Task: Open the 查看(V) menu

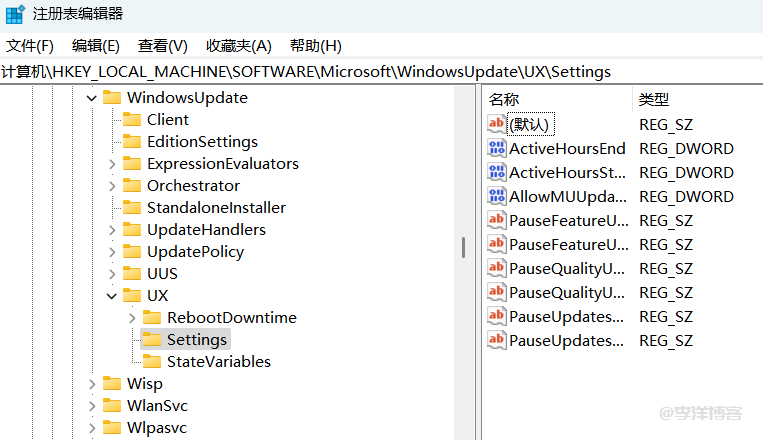Action: (x=162, y=46)
